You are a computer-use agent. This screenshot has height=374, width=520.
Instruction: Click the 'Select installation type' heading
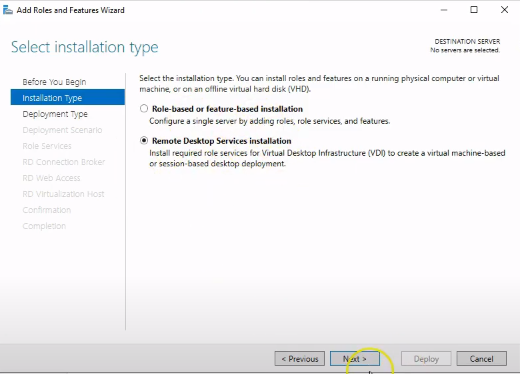pyautogui.click(x=85, y=47)
